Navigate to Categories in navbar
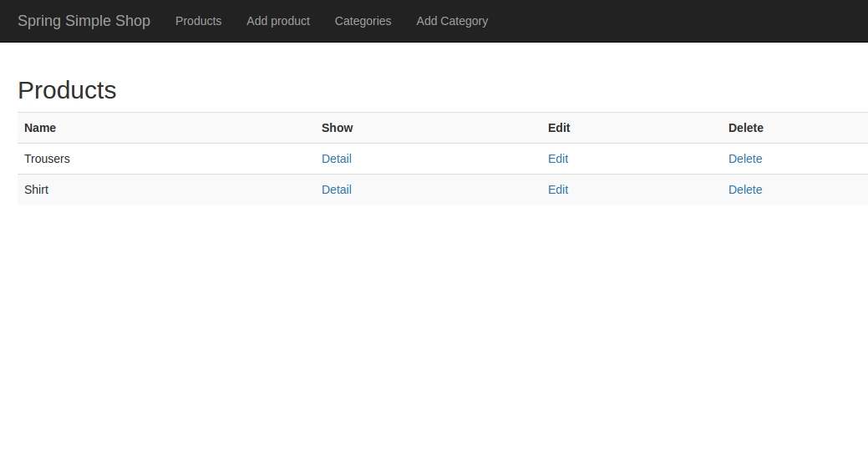Viewport: 868px width, 471px height. tap(363, 21)
